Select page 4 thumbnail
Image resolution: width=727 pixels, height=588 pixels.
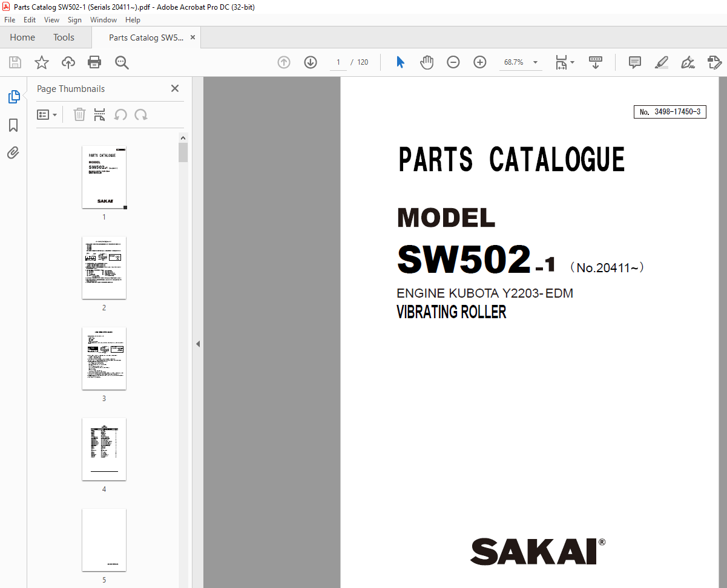[x=104, y=449]
